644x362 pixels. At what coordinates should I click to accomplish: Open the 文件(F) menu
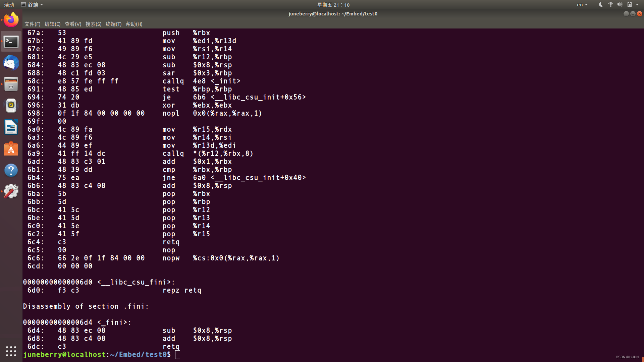[x=32, y=24]
